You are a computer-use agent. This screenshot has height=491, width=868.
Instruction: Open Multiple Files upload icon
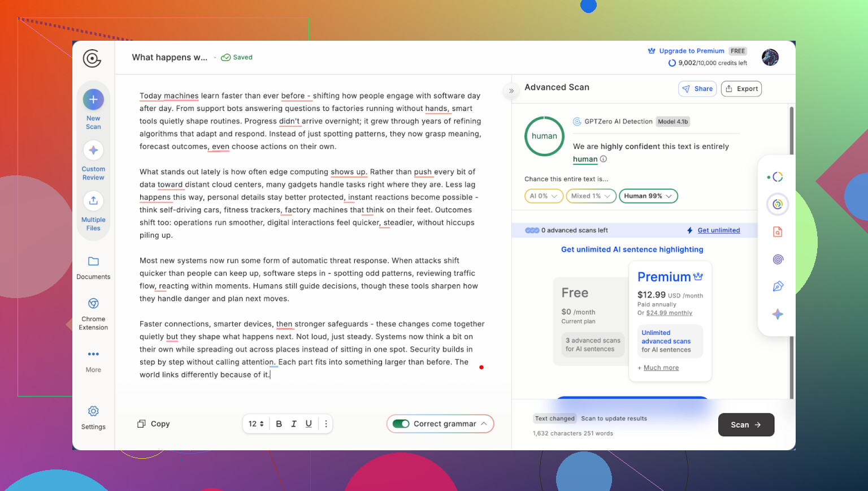pos(93,201)
